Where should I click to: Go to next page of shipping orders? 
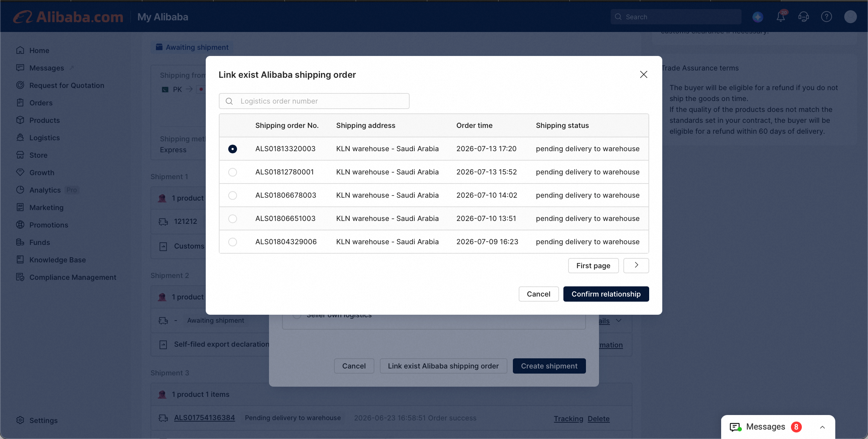(x=636, y=266)
